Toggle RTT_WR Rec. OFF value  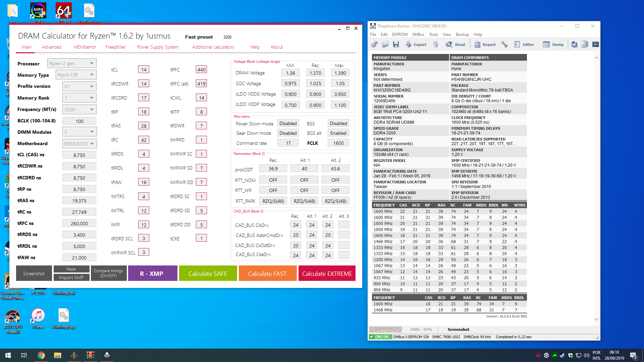click(x=273, y=190)
